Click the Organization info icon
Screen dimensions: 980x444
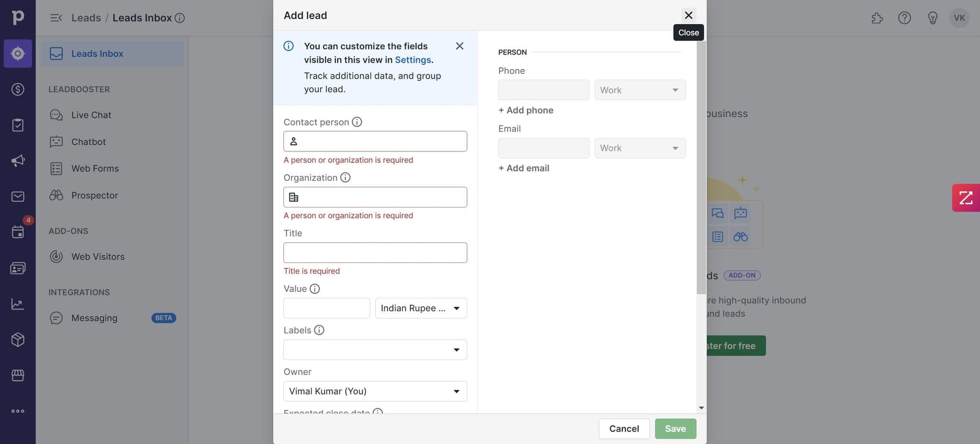coord(345,178)
